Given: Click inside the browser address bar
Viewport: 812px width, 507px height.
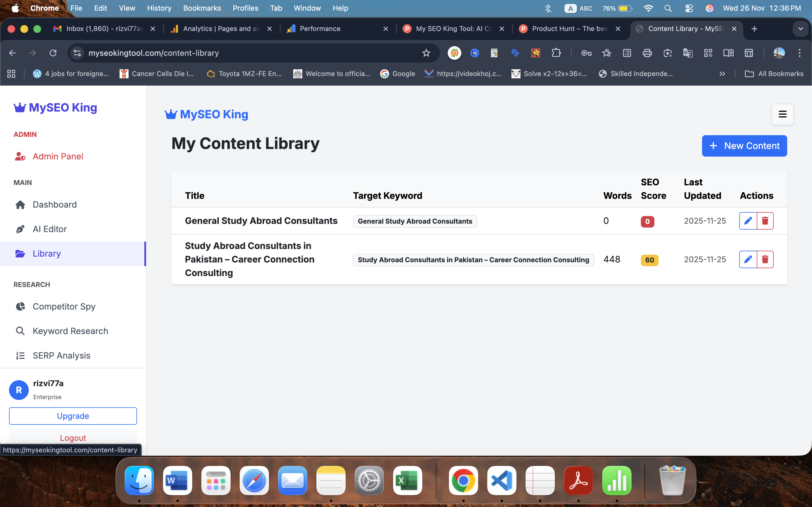Looking at the screenshot, I should pos(235,53).
